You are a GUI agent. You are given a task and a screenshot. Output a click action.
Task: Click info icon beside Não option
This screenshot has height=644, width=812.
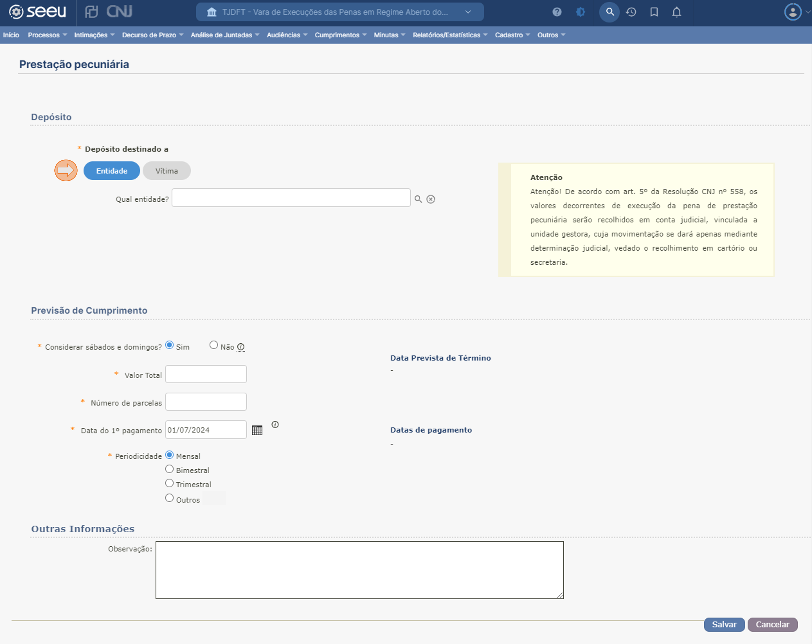[x=241, y=347]
